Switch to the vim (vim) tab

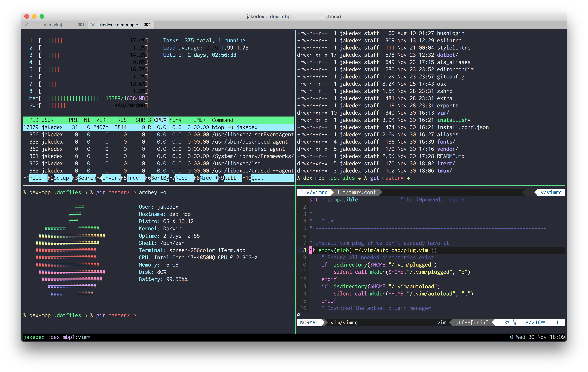coord(53,25)
